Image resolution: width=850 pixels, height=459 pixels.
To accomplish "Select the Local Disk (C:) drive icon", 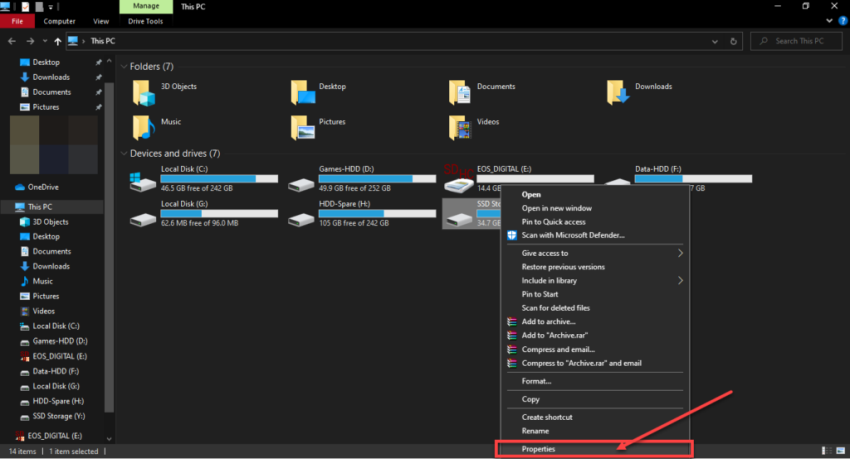I will [143, 182].
